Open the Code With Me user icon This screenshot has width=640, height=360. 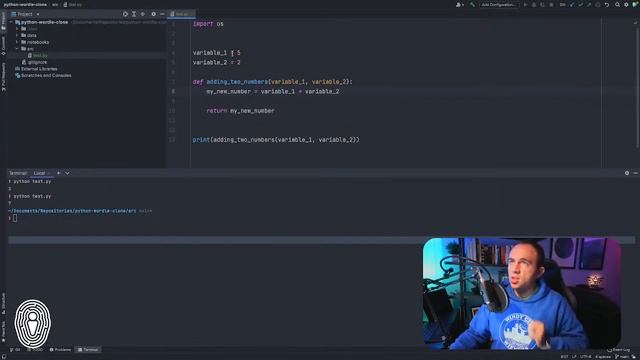[459, 5]
